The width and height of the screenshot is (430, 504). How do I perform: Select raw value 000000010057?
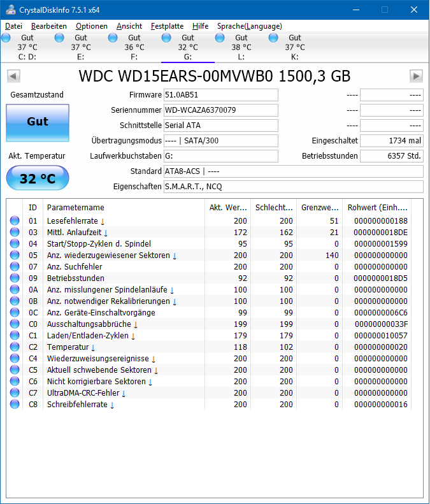coord(381,335)
